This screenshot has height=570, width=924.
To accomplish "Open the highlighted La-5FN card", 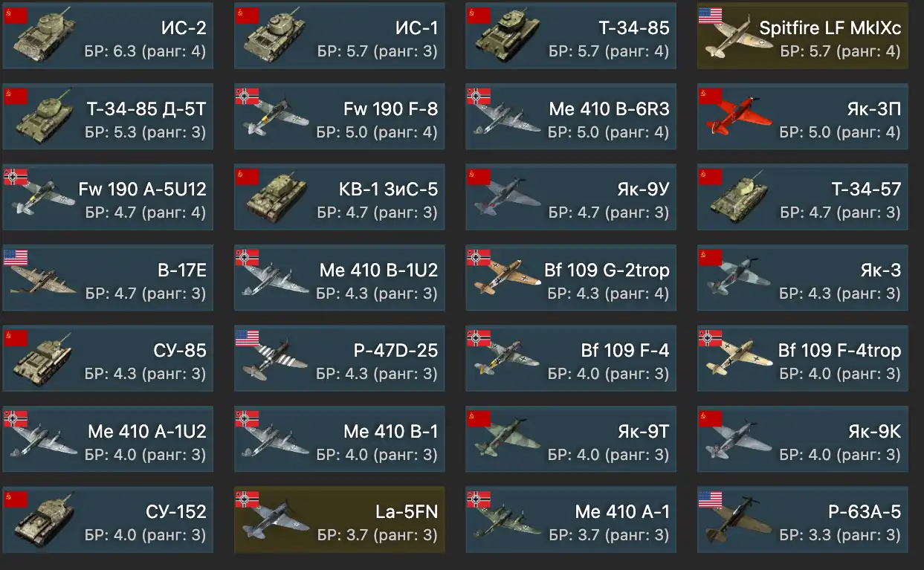I will (340, 520).
